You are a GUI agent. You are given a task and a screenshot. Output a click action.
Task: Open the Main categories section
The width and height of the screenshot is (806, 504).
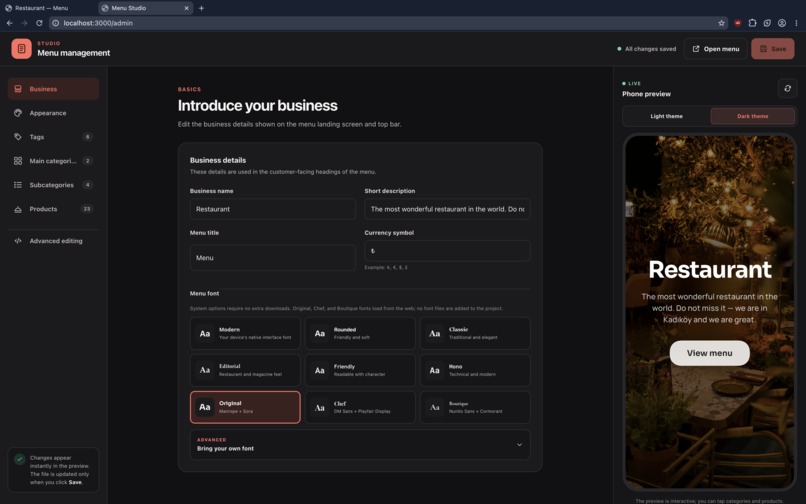click(53, 161)
